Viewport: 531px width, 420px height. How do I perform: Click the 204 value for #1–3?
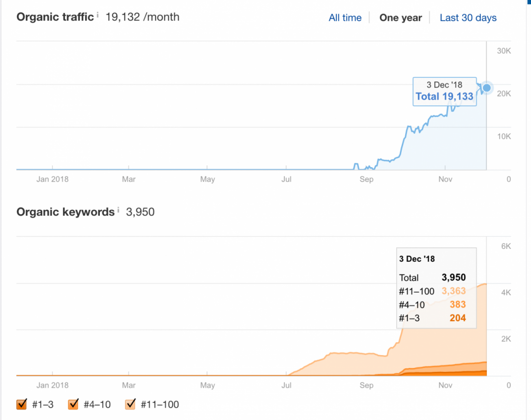click(457, 318)
